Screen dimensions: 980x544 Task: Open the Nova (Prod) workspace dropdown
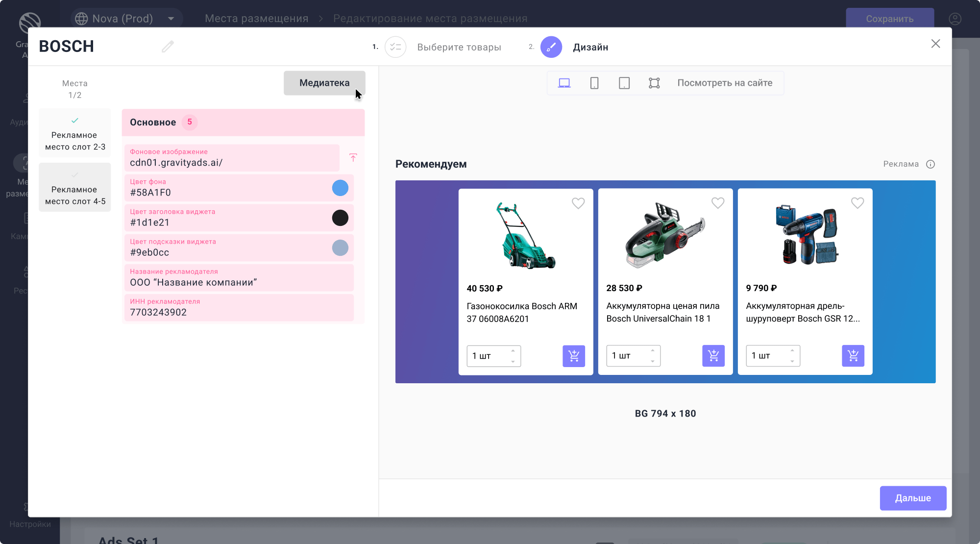pos(127,19)
